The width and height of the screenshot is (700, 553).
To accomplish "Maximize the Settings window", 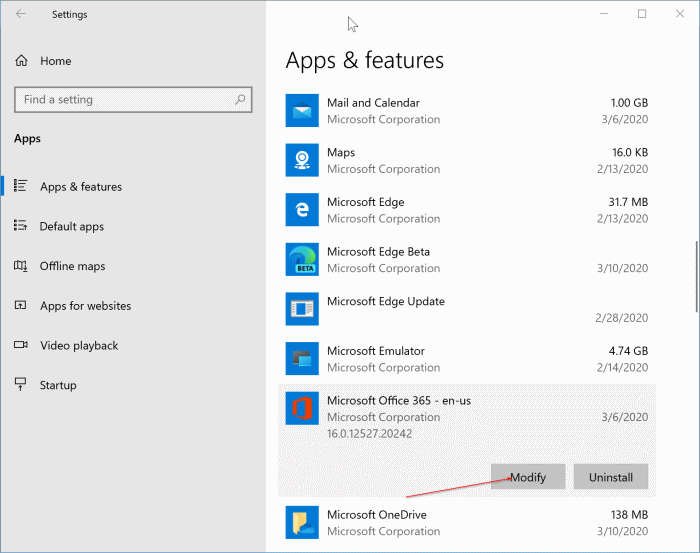I will point(642,14).
